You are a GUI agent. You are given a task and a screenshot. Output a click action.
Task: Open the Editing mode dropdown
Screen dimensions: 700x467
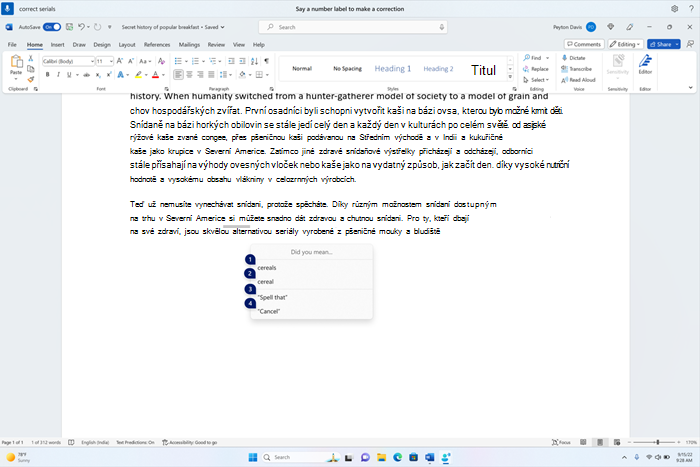pyautogui.click(x=625, y=44)
